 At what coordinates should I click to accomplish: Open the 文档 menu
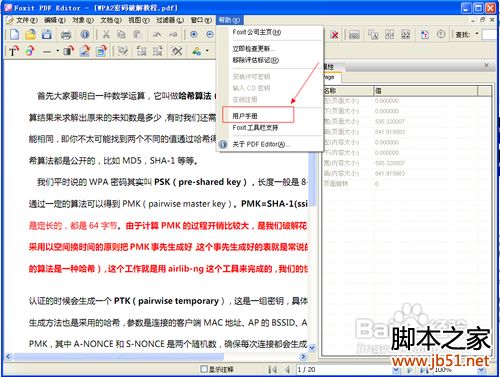[111, 20]
